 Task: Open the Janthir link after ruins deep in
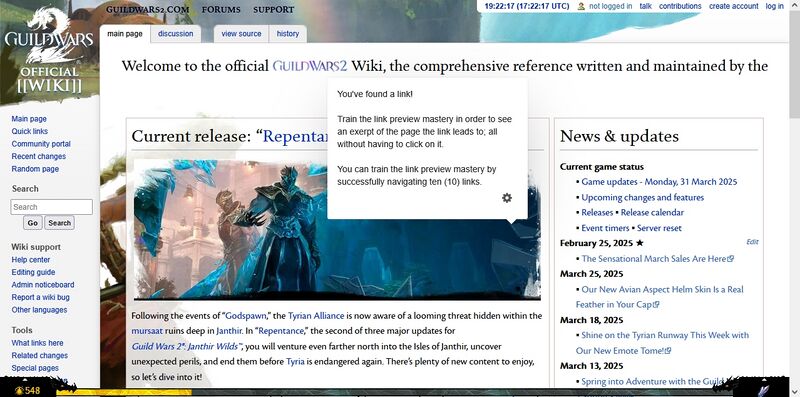[229, 331]
